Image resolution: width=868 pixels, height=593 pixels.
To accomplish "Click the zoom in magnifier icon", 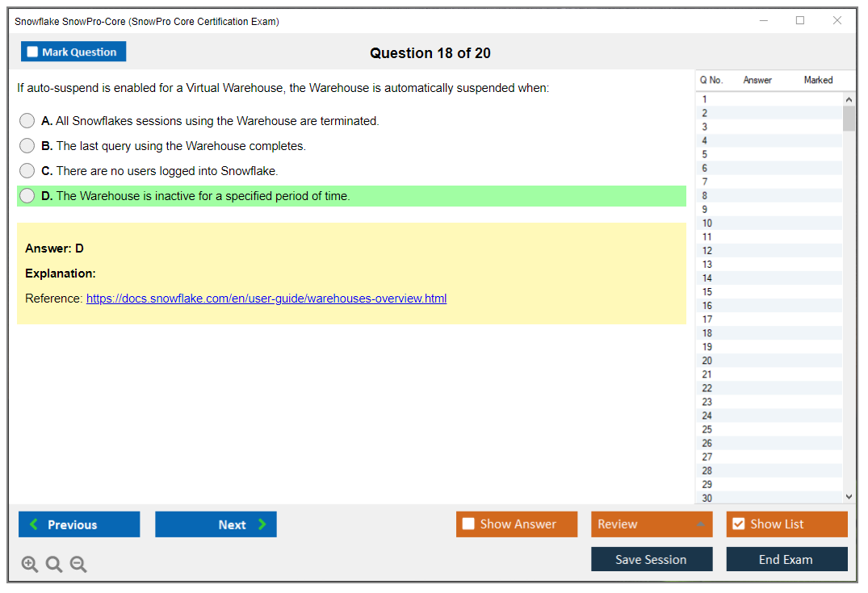I will (30, 565).
